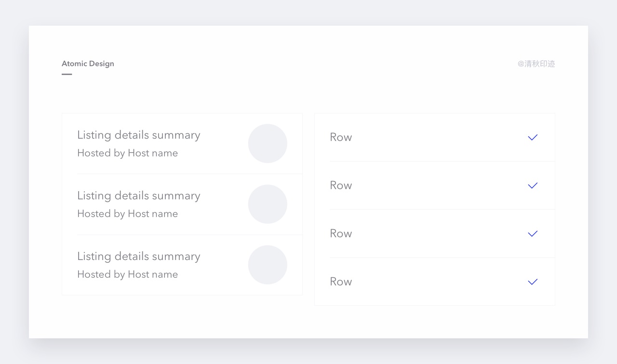Select 'Hosted by Host name' in third listing
The width and height of the screenshot is (617, 364).
127,274
